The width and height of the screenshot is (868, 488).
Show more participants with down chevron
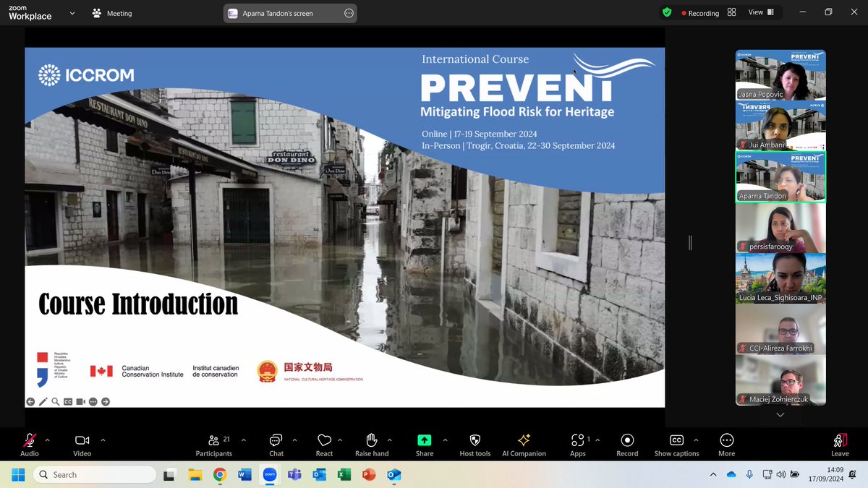pos(780,415)
